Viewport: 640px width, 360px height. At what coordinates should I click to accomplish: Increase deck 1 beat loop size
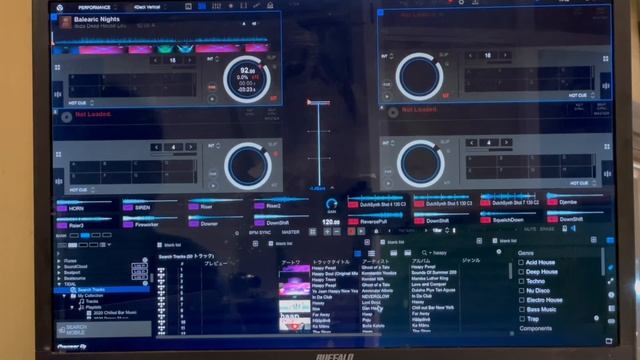pyautogui.click(x=189, y=60)
